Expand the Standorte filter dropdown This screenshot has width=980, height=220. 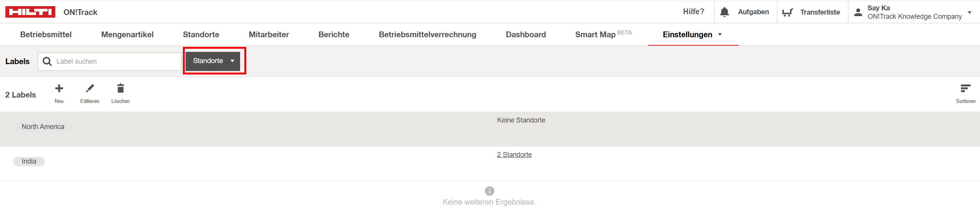coord(213,61)
